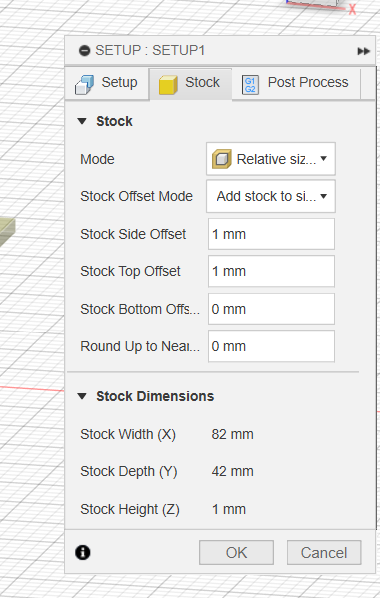Click the Stock Side Offset field
The height and width of the screenshot is (598, 380).
coord(271,234)
